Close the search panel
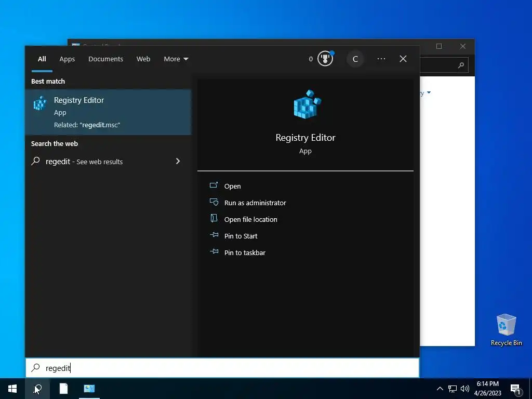This screenshot has width=532, height=399. [403, 59]
